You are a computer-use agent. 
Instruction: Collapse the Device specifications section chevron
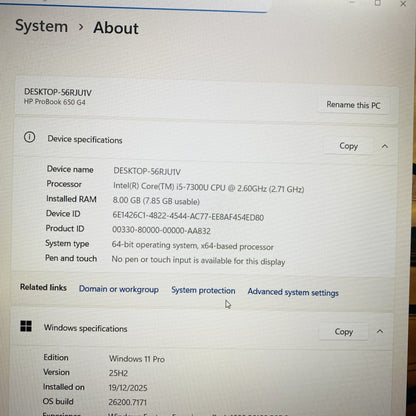385,146
